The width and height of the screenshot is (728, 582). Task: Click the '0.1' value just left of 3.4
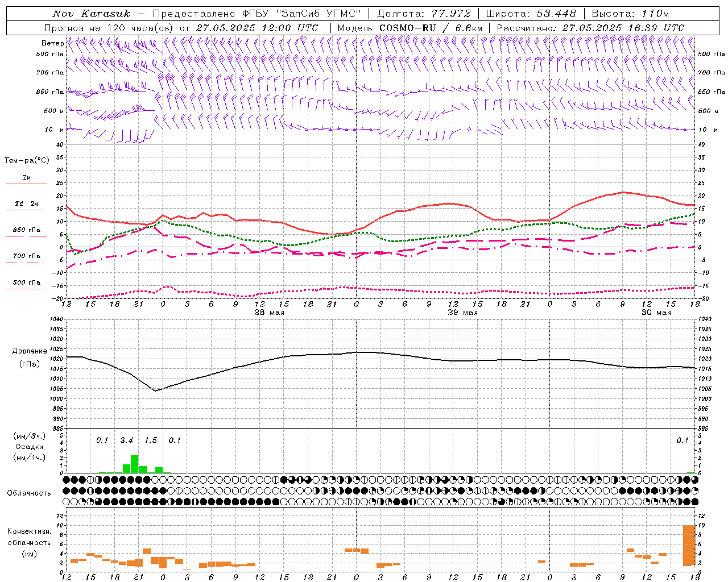coord(102,440)
